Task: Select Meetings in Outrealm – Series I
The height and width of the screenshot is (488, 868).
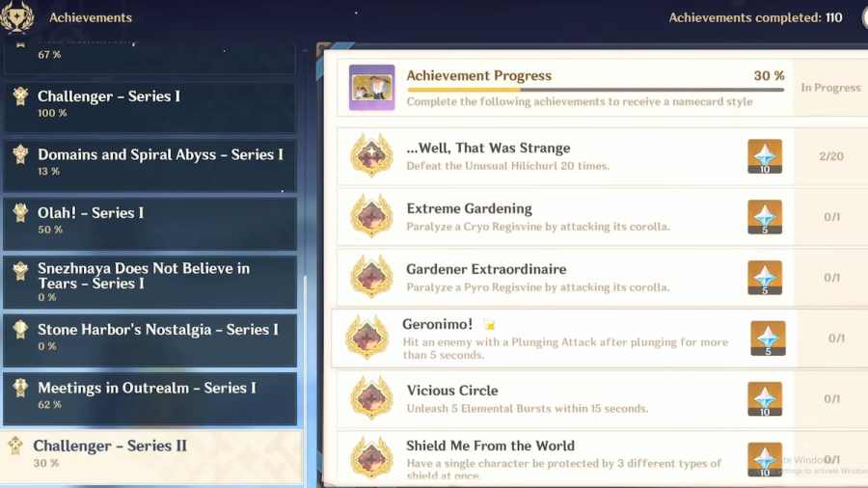Action: point(149,398)
